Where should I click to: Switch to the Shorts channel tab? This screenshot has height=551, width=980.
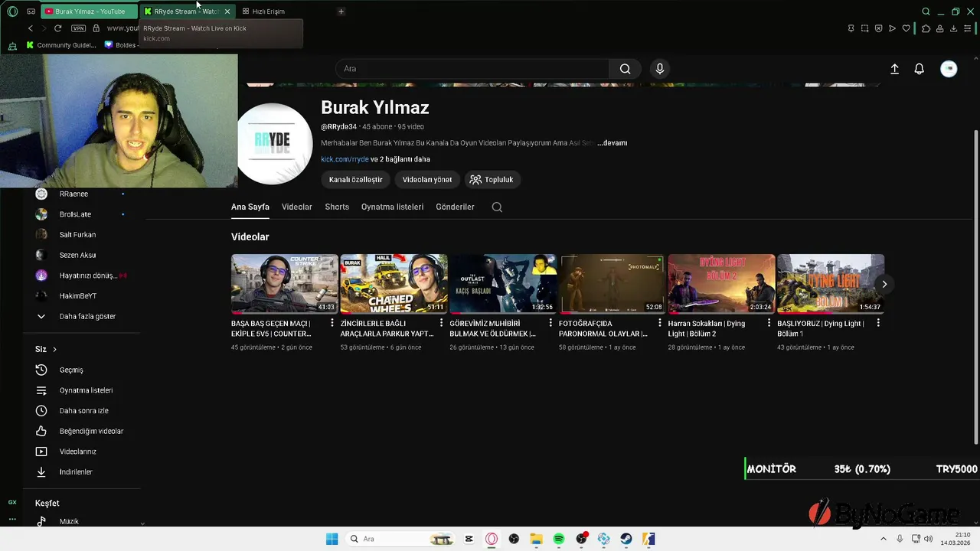click(x=337, y=207)
